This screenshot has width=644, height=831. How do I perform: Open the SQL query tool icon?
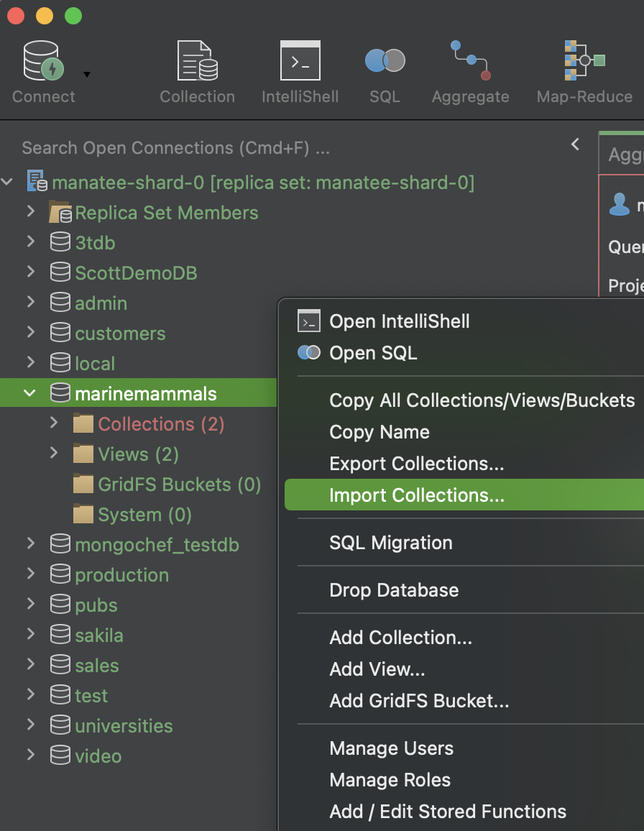pyautogui.click(x=384, y=60)
